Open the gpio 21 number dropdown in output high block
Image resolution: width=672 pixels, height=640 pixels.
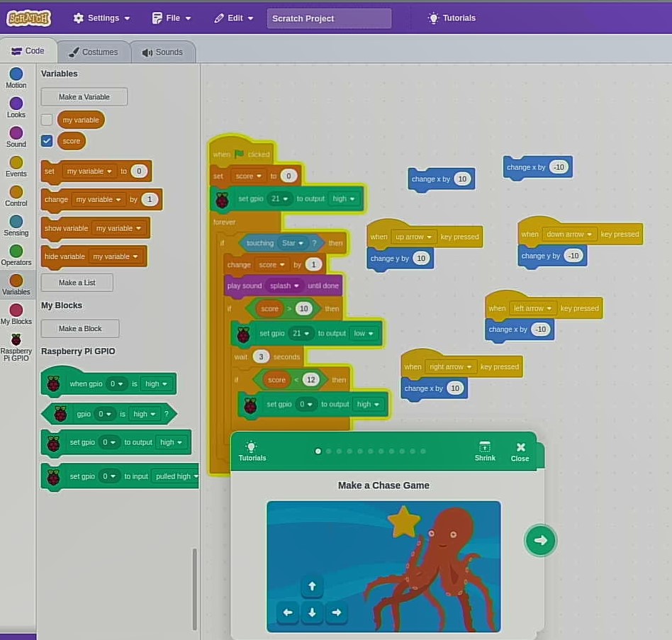coord(279,198)
